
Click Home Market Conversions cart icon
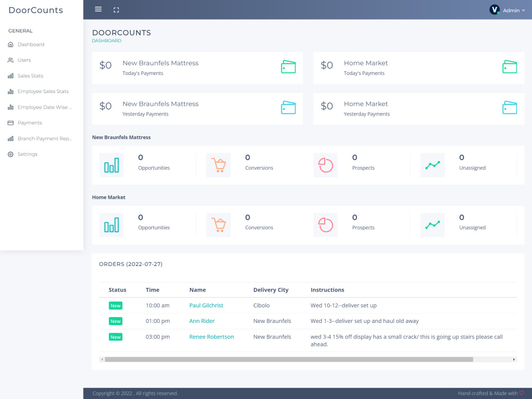(219, 225)
